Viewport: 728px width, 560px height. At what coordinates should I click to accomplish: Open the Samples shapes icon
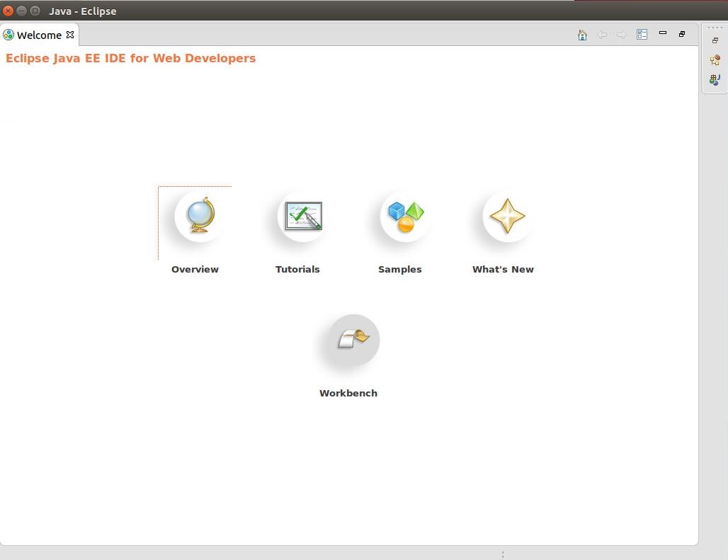pos(406,216)
